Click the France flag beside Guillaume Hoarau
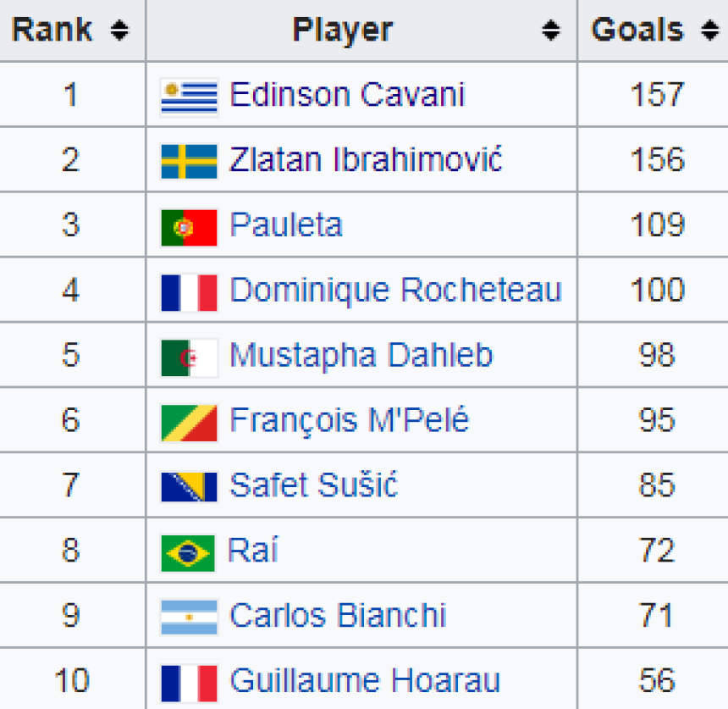The height and width of the screenshot is (709, 728). [189, 683]
